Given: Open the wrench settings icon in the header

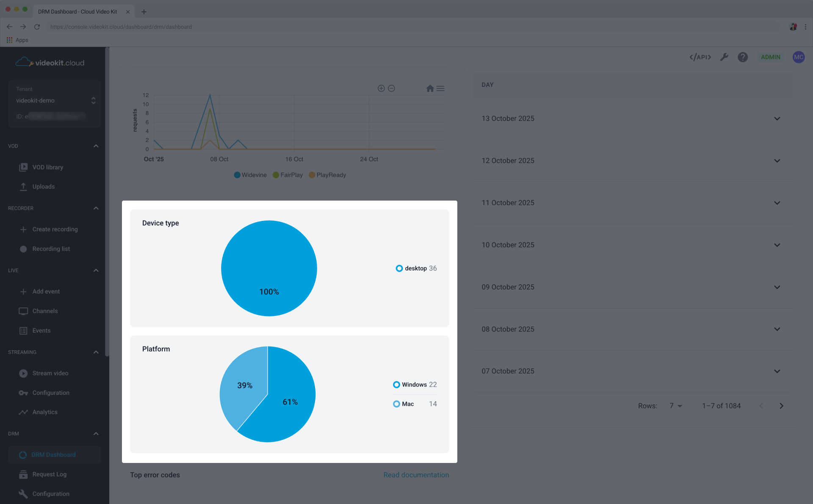Looking at the screenshot, I should click(x=724, y=57).
